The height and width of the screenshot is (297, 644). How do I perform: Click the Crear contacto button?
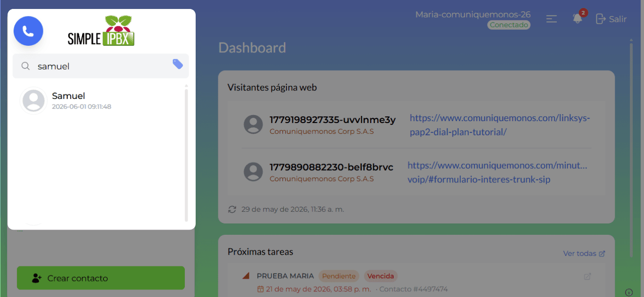coord(101,278)
